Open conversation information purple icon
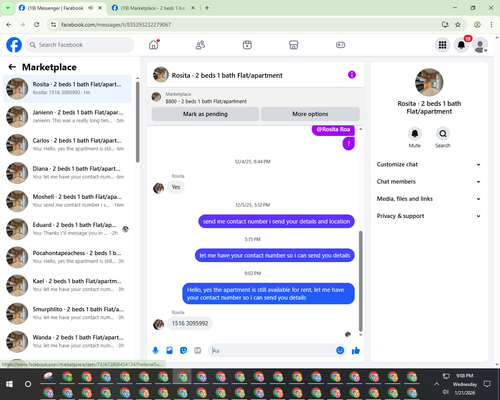 (352, 75)
